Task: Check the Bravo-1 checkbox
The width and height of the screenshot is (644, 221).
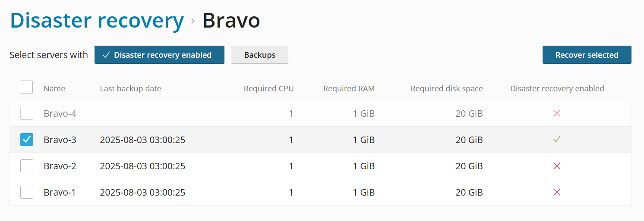Action: [x=27, y=192]
